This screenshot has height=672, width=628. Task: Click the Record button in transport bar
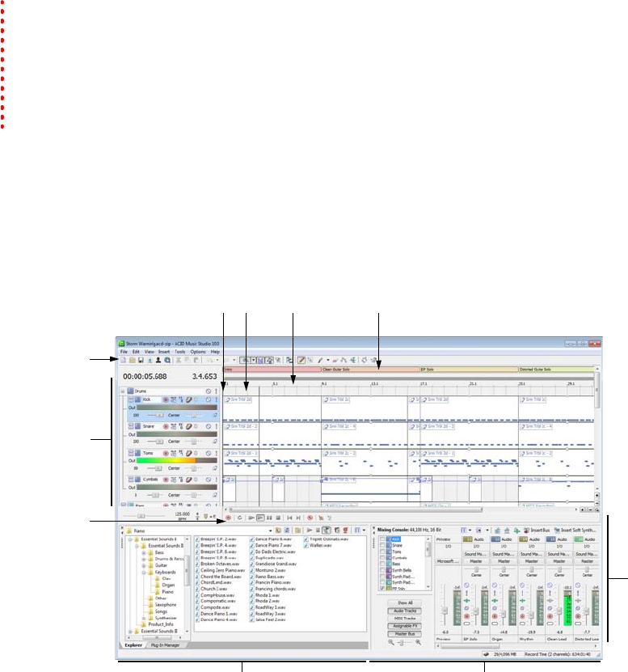pyautogui.click(x=228, y=518)
